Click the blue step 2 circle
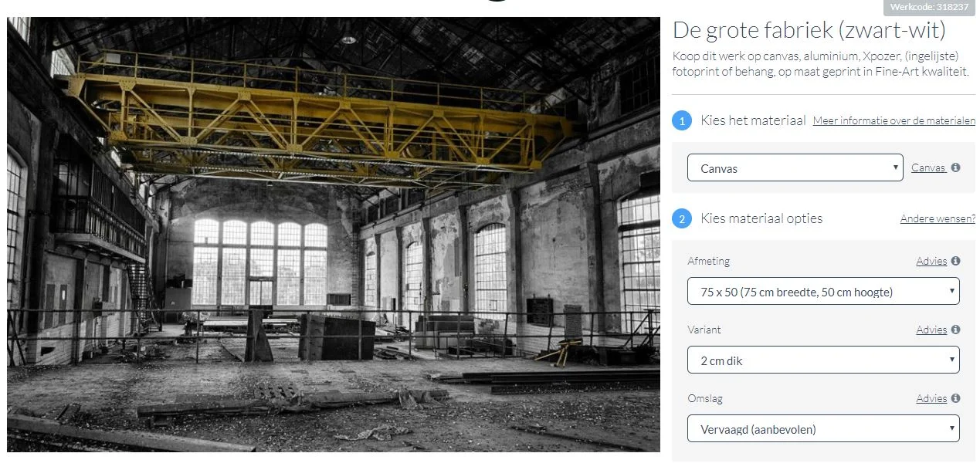Viewport: 980px width, 470px height. pos(682,219)
